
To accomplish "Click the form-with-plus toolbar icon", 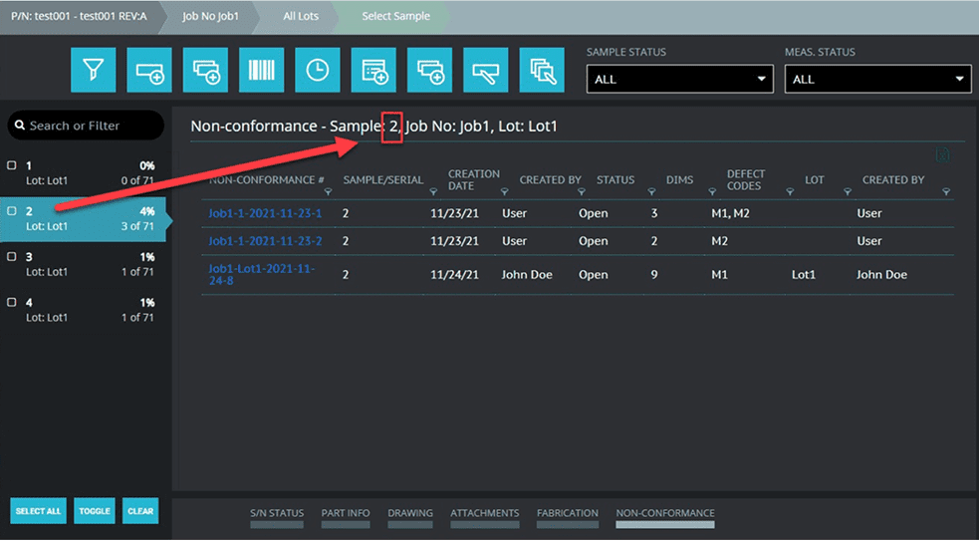I will click(373, 70).
